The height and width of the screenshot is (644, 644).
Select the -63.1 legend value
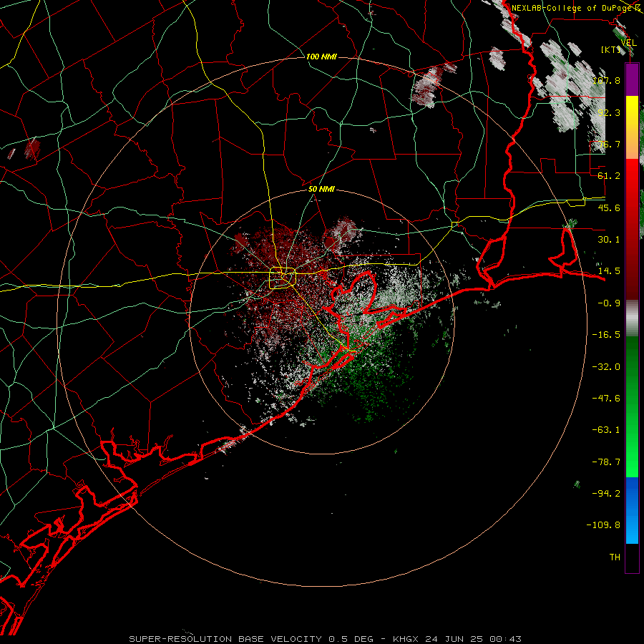pyautogui.click(x=606, y=430)
